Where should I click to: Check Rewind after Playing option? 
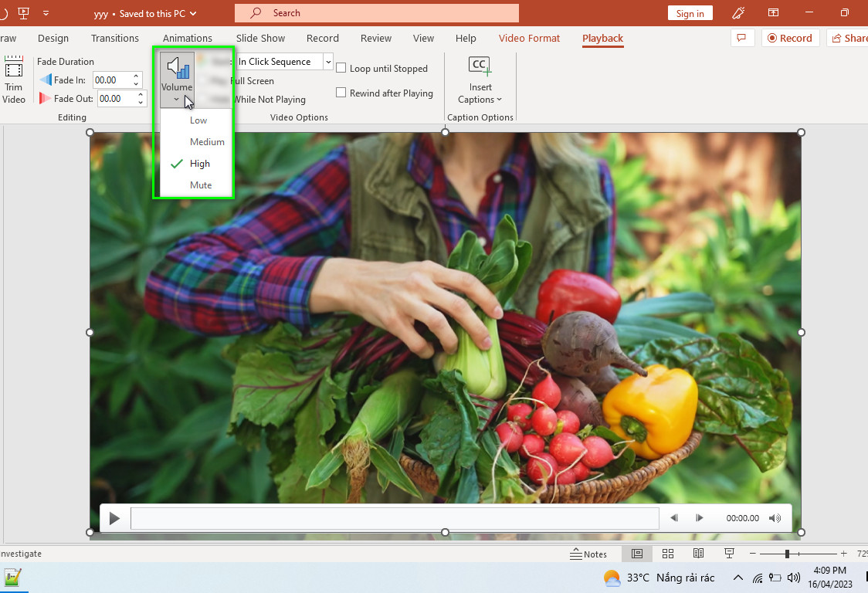pyautogui.click(x=341, y=93)
